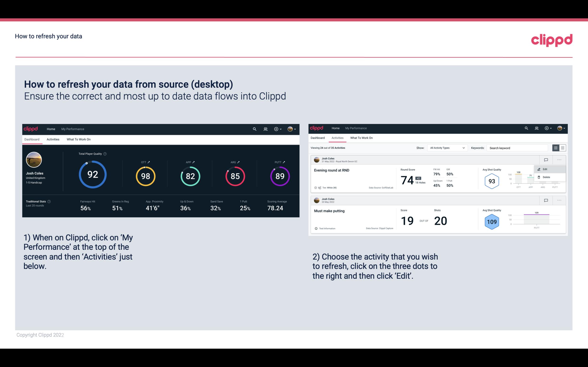Click the Dashboard tab on left panel
This screenshot has height=367, width=588.
[32, 139]
